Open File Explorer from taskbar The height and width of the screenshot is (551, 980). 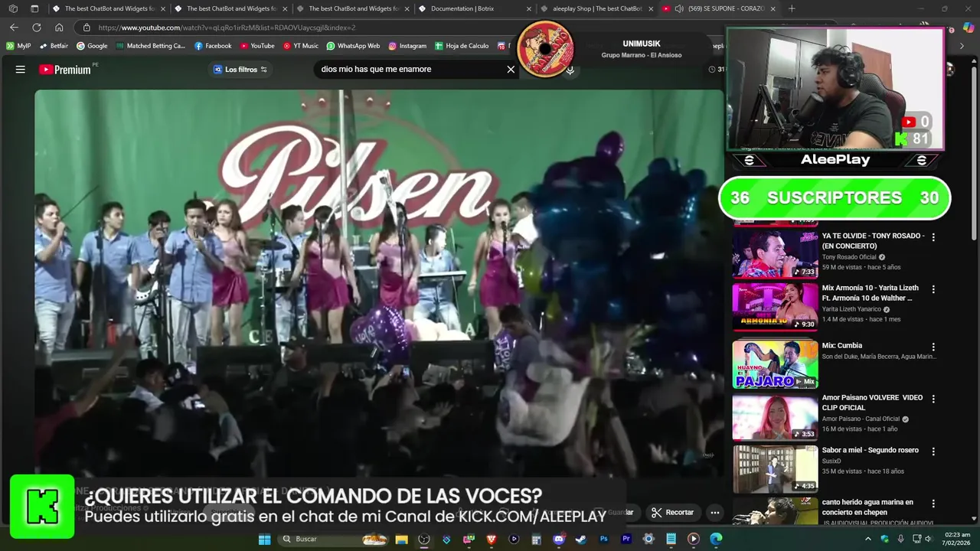(x=401, y=539)
